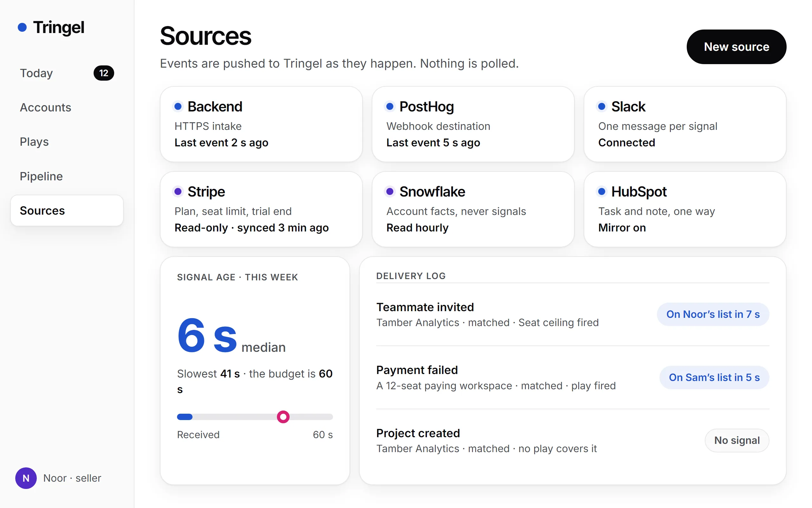Click the 'No signal' pill
Screen dimensions: 812x508
[x=737, y=440]
